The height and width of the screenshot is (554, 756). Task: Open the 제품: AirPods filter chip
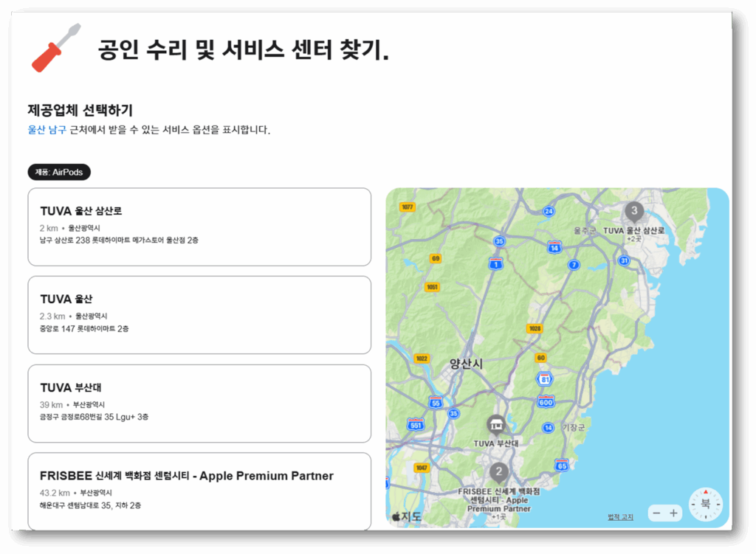tap(58, 171)
